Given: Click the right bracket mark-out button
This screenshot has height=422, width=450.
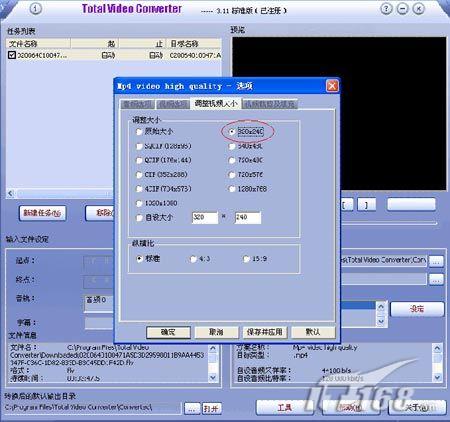Looking at the screenshot, I should [367, 205].
